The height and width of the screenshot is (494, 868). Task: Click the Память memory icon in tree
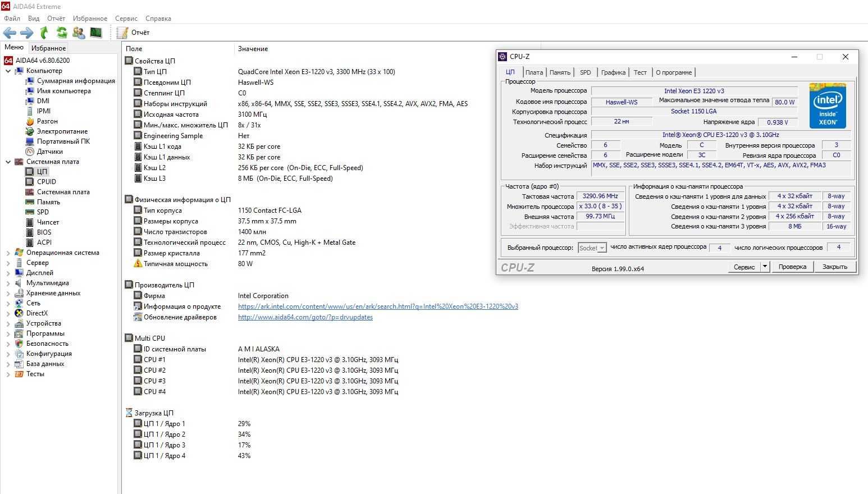(30, 202)
